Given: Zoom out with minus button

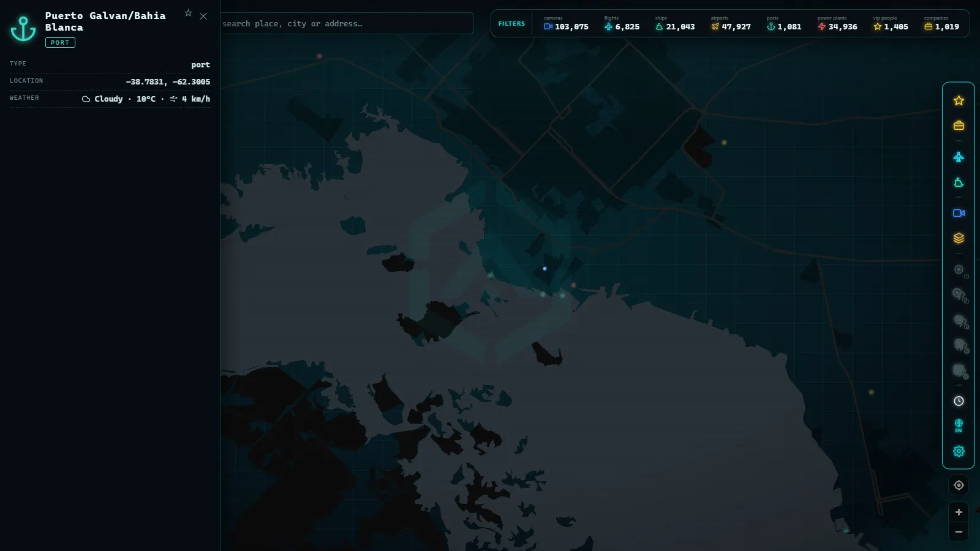Looking at the screenshot, I should 959,531.
